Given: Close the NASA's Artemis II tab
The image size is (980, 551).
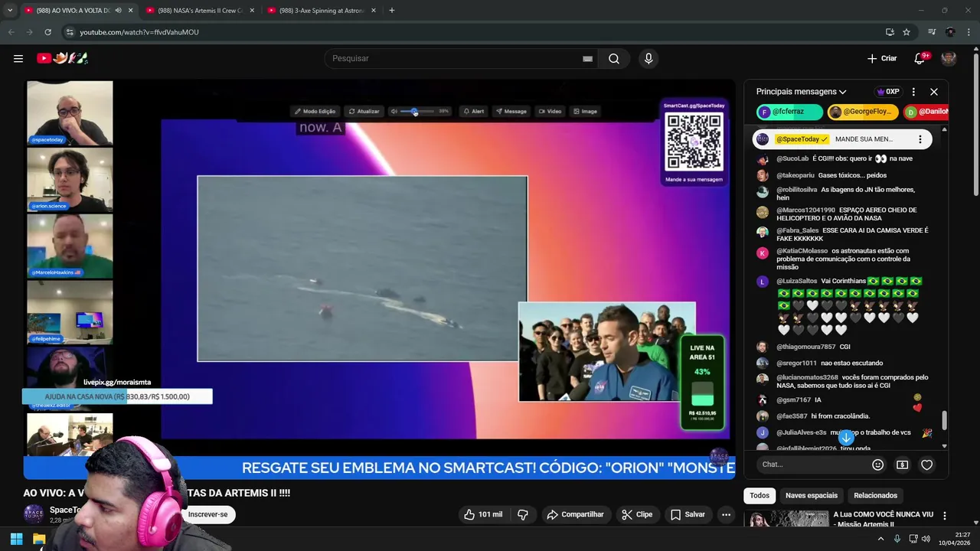Looking at the screenshot, I should 252,11.
